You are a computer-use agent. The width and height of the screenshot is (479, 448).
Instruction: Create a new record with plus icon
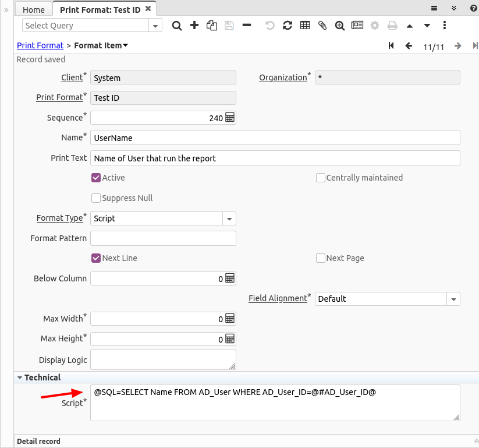(194, 26)
